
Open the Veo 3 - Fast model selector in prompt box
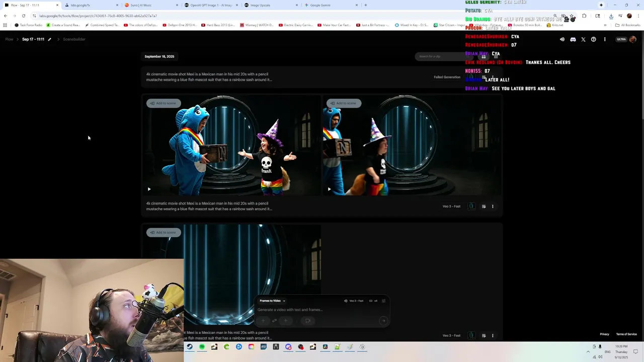click(354, 301)
